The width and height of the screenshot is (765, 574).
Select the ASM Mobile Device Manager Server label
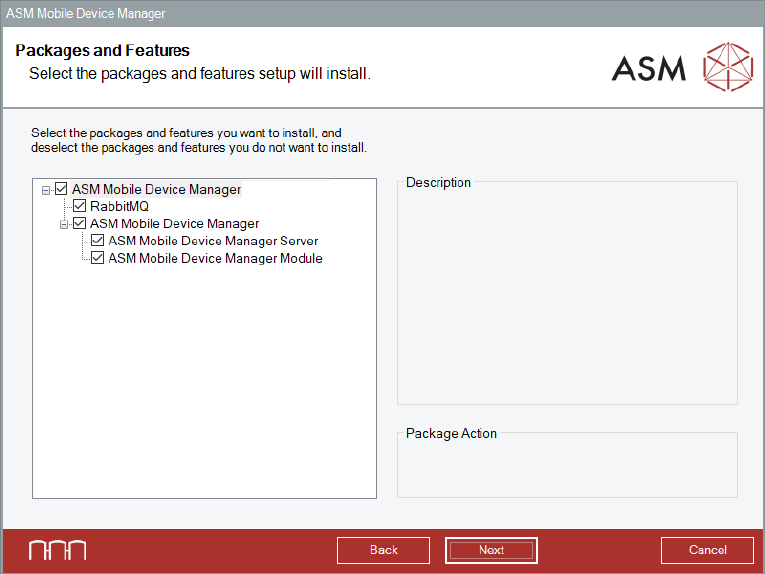[213, 241]
